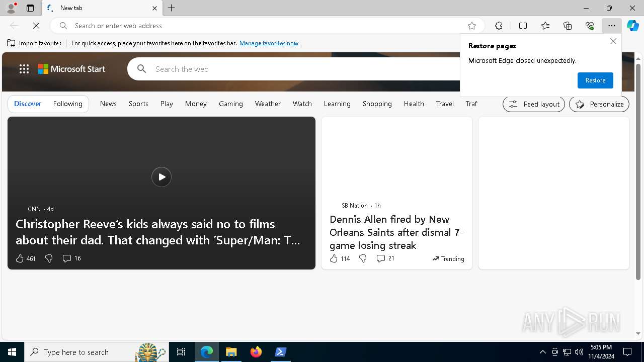This screenshot has height=362, width=644.
Task: Click the page vertical scrollbar
Action: [638, 171]
